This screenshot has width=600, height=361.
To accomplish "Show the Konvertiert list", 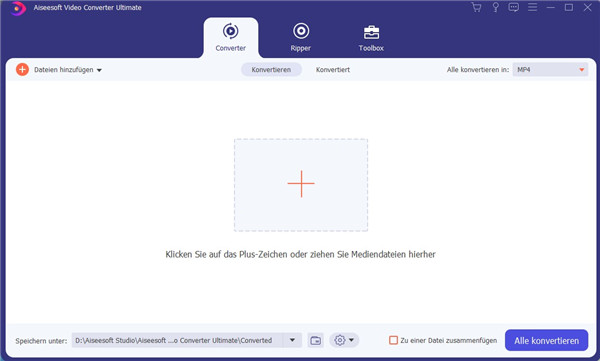I will [x=333, y=70].
